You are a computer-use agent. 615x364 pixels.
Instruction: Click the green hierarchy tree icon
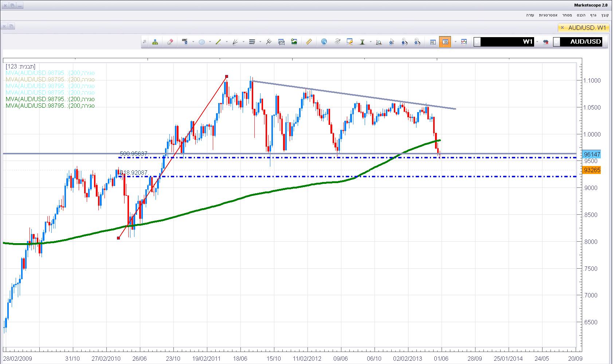(x=155, y=42)
